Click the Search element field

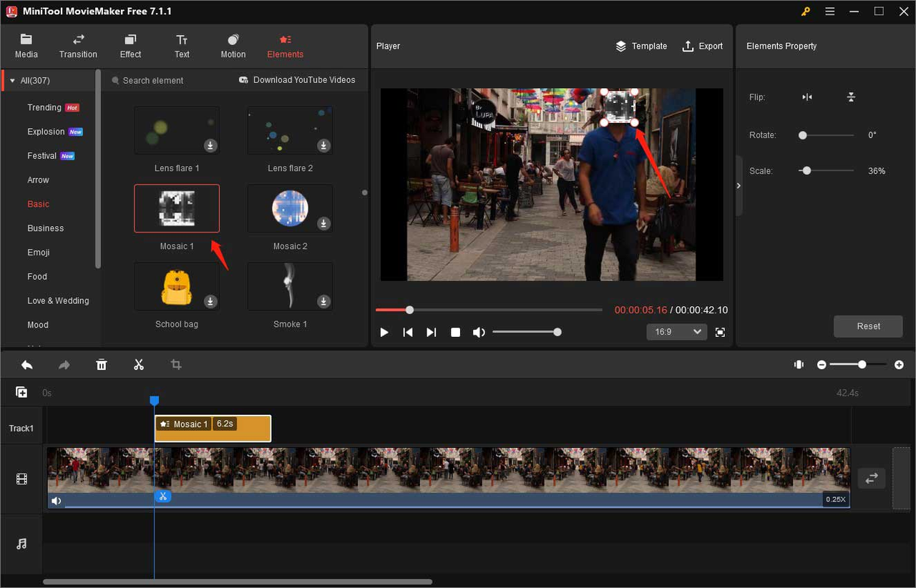(x=153, y=81)
